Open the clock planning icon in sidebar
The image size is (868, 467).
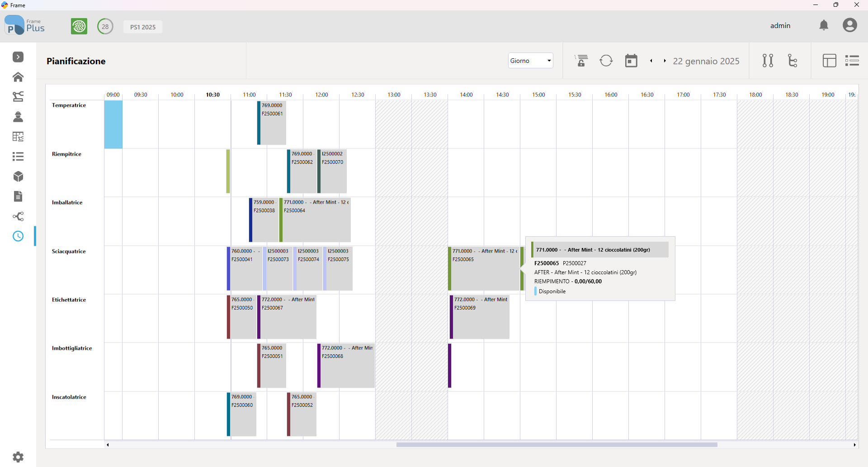18,236
